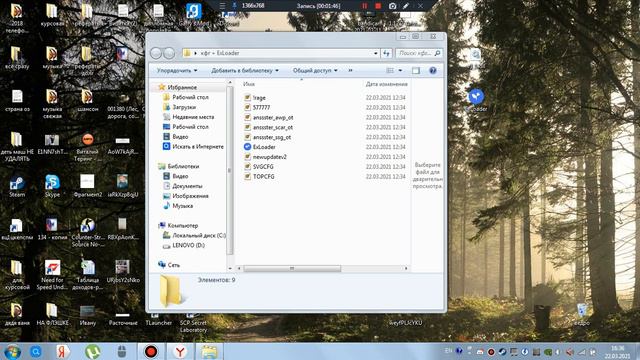
Task: Open Локальный диск (C:)
Action: 199,236
